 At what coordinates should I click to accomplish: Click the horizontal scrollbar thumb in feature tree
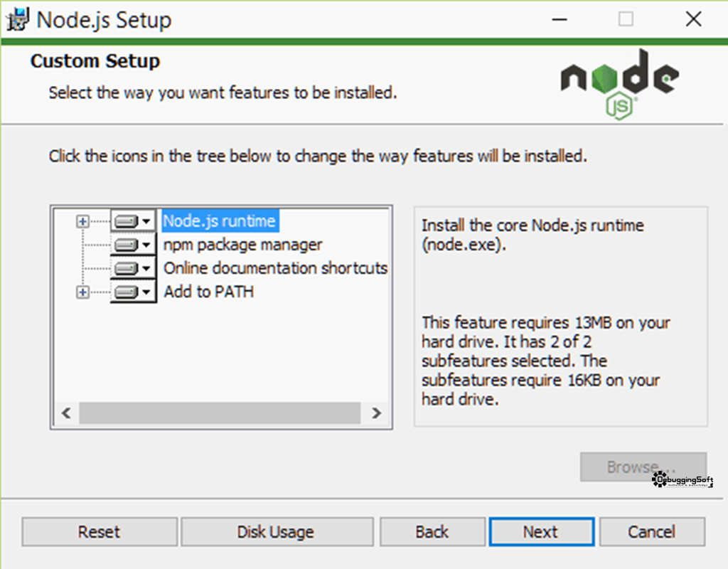(x=220, y=413)
